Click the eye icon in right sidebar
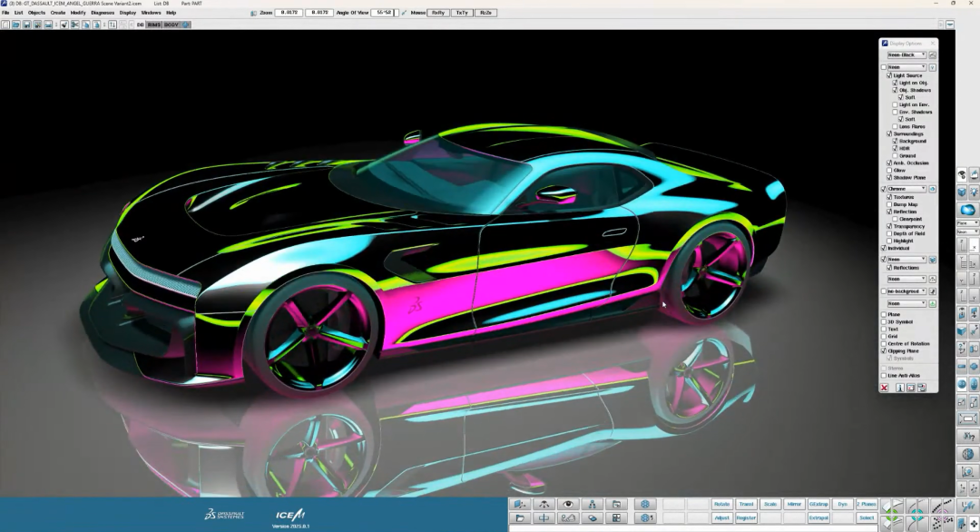The height and width of the screenshot is (532, 980). click(962, 175)
